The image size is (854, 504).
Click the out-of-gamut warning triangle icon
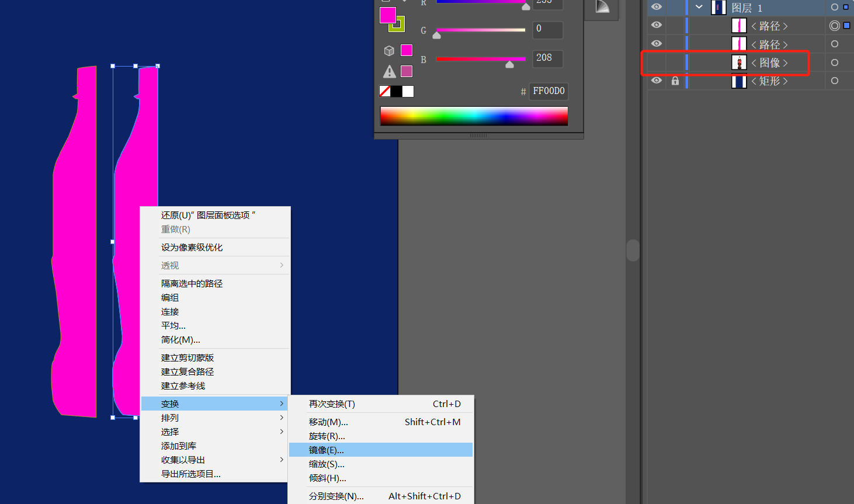point(389,71)
